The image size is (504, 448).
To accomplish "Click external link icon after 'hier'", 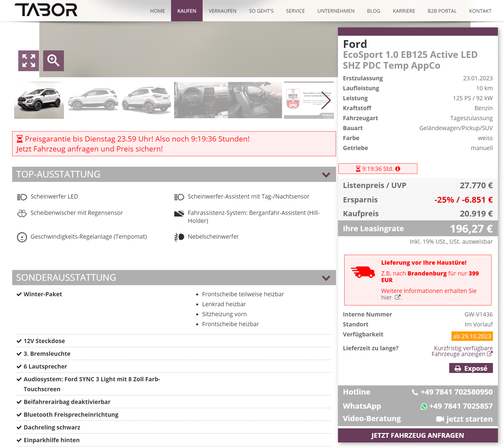I will coord(397,297).
